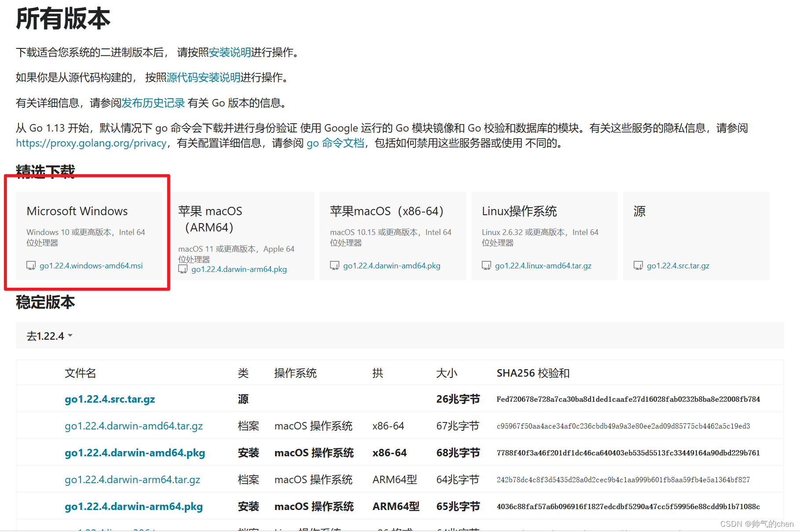Click the 类 column header

coord(243,373)
